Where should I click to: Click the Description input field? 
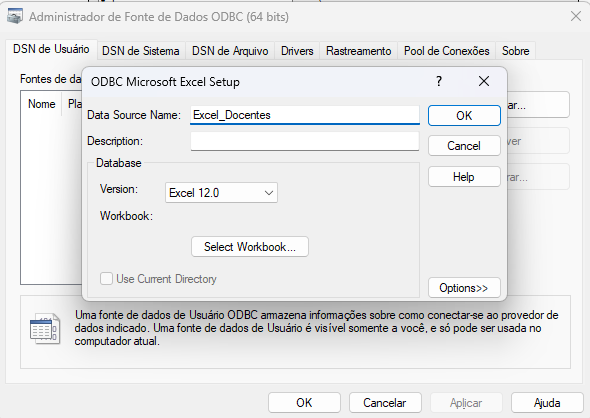pos(305,141)
